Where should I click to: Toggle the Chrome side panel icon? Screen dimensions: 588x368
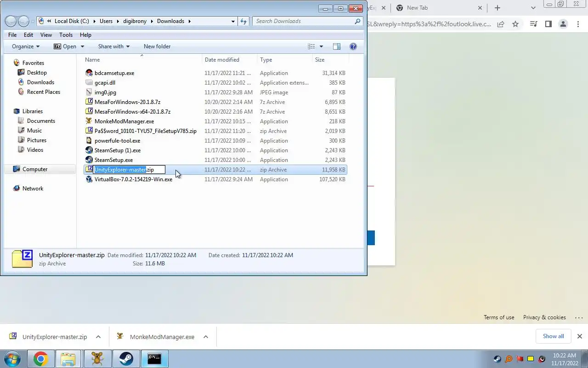click(x=548, y=24)
